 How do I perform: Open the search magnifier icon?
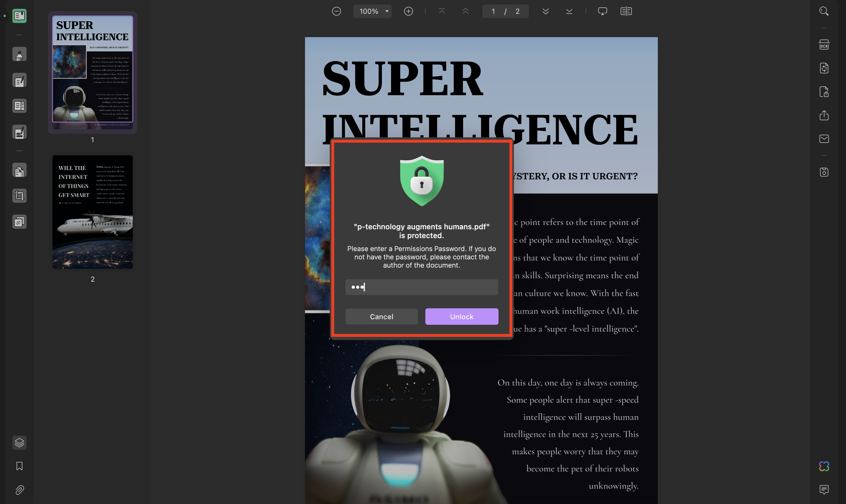pyautogui.click(x=824, y=11)
